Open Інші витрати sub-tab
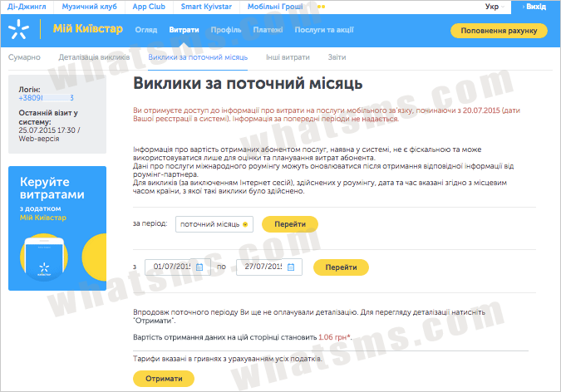This screenshot has height=392, width=561. pyautogui.click(x=288, y=57)
